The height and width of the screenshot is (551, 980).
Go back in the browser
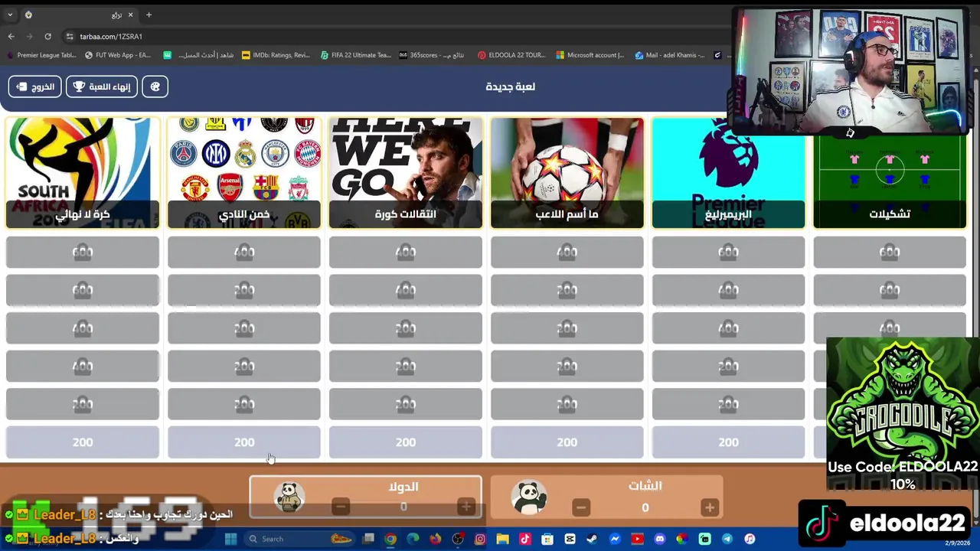point(11,36)
